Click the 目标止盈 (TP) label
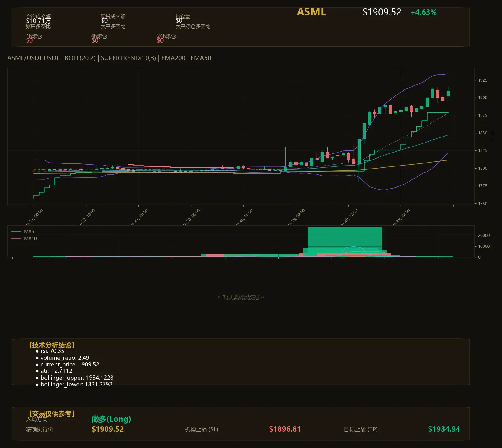The height and width of the screenshot is (448, 502). (x=361, y=430)
